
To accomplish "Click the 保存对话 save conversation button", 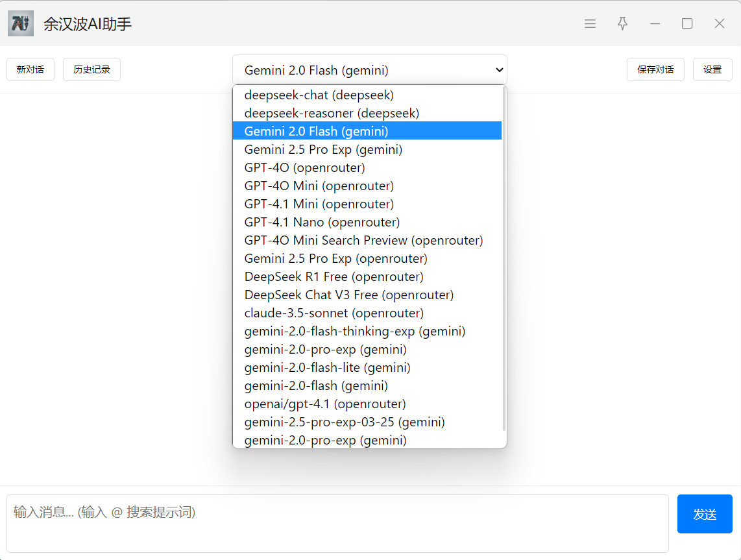I will (x=655, y=69).
